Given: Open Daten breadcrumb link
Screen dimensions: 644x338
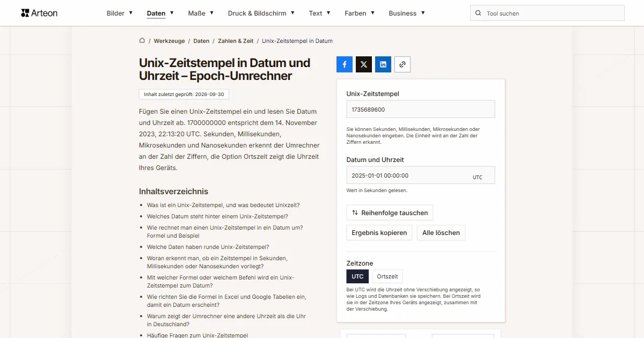Looking at the screenshot, I should [x=201, y=41].
